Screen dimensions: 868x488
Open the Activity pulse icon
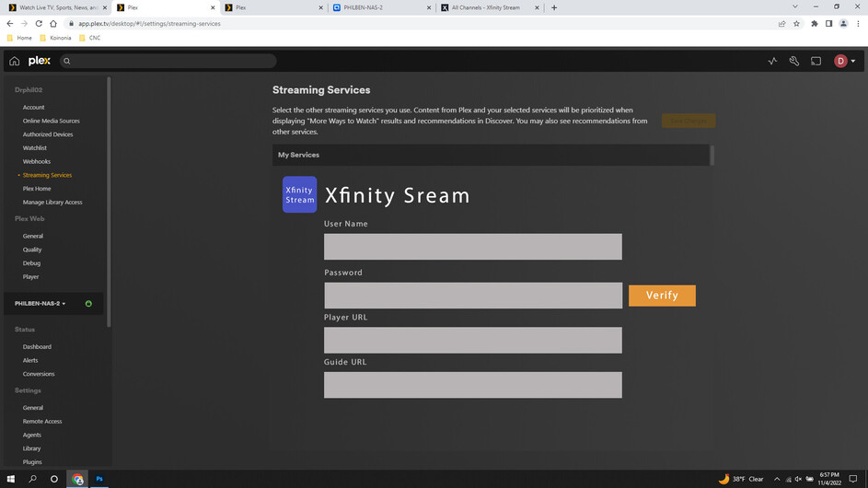point(772,61)
